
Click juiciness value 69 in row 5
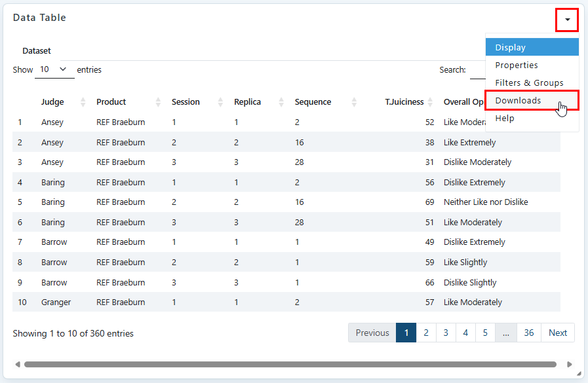click(429, 202)
